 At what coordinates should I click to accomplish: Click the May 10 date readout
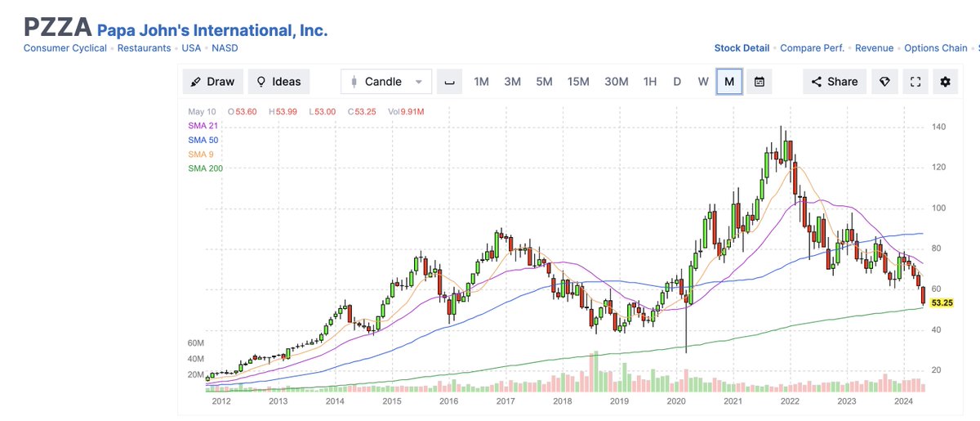pos(202,110)
